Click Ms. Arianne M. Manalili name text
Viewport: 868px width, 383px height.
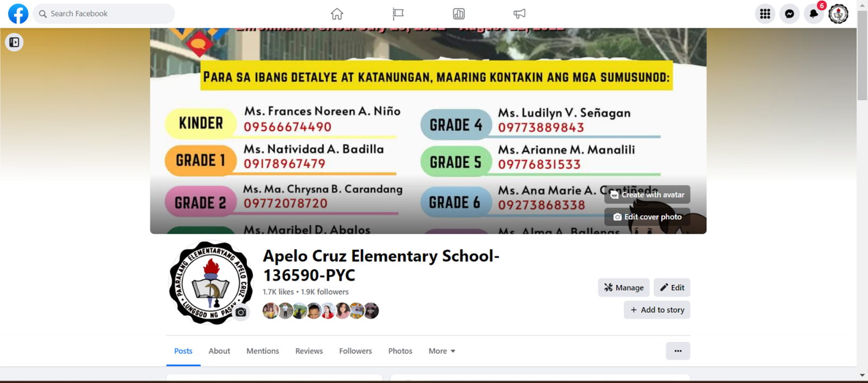tap(566, 150)
